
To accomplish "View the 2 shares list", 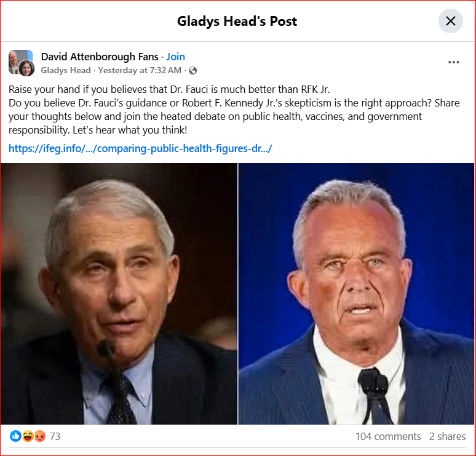I will click(447, 436).
